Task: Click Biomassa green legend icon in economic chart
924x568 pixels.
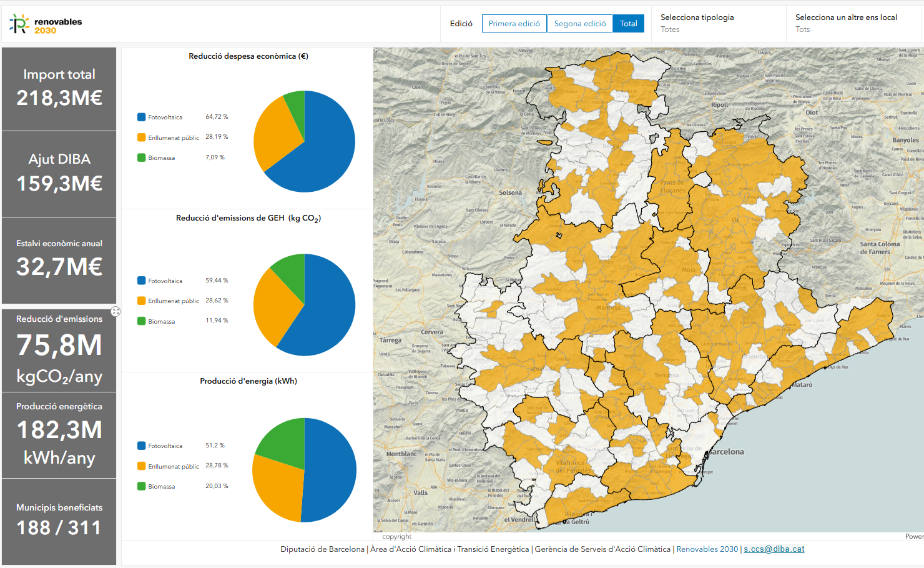Action: pyautogui.click(x=142, y=157)
